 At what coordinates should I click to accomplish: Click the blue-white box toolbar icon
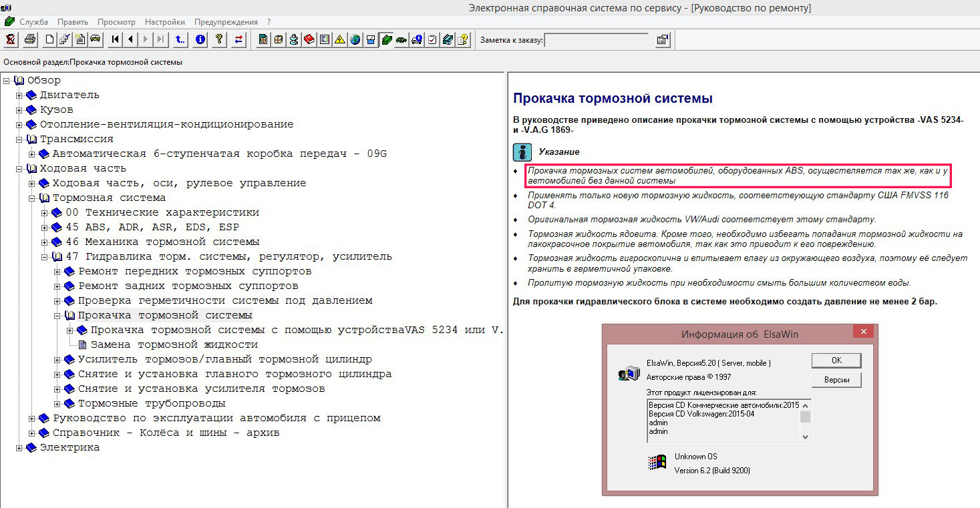pos(370,39)
